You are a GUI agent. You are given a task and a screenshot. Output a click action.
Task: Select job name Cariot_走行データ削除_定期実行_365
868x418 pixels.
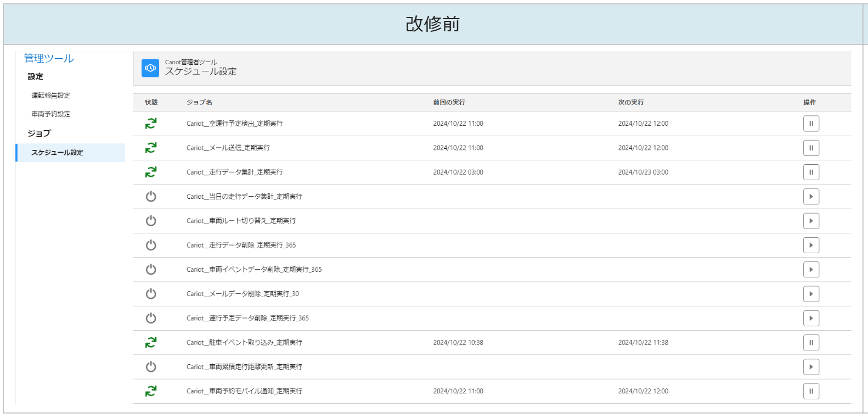click(x=241, y=245)
